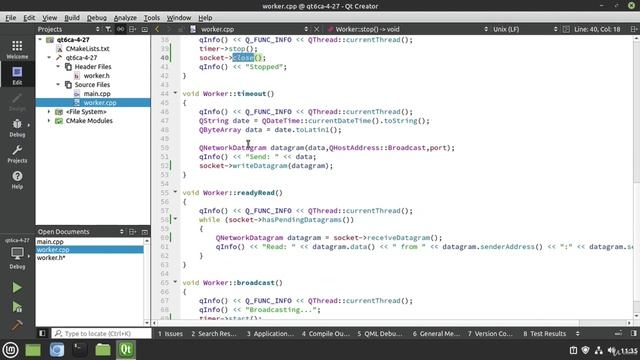This screenshot has width=640, height=360.
Task: Show the Compile Output pane
Action: point(326,333)
